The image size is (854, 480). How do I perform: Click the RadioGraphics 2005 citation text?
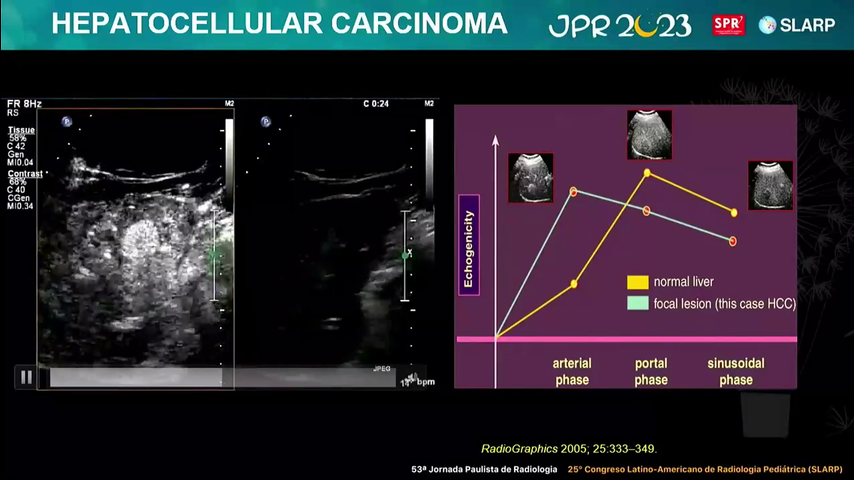coord(568,449)
